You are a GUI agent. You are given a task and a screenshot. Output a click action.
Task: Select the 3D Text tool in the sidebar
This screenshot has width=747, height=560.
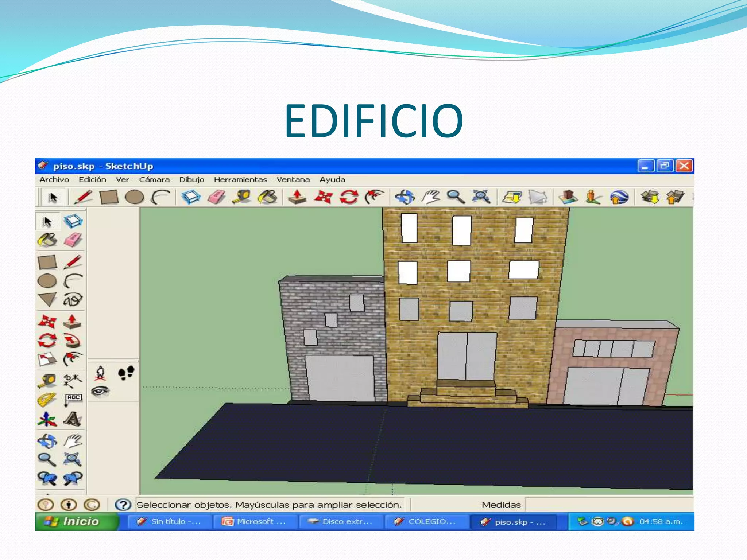(x=73, y=419)
